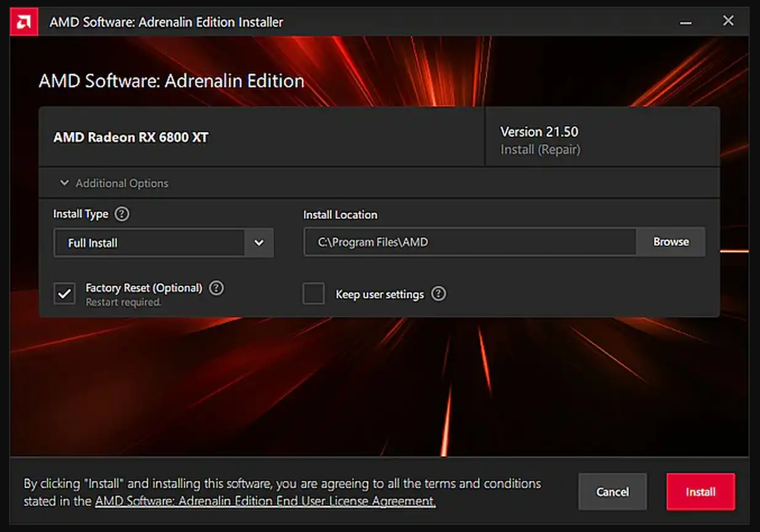Click the Install Type dropdown arrow
Image resolution: width=760 pixels, height=532 pixels.
click(x=259, y=243)
